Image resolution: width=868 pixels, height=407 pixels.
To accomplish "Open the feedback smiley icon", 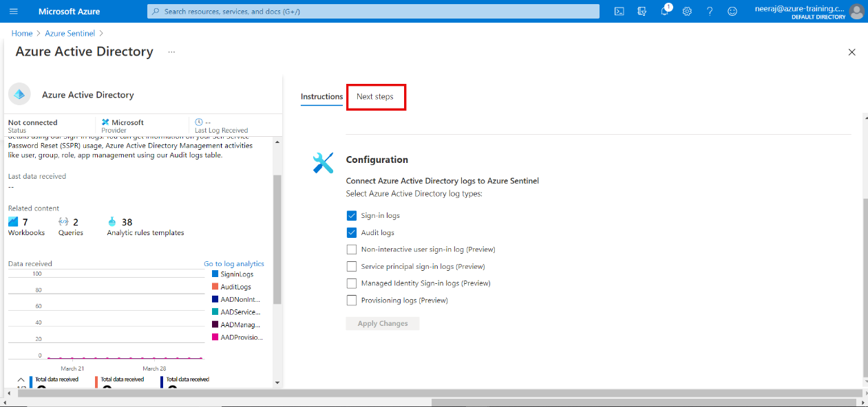I will point(732,12).
